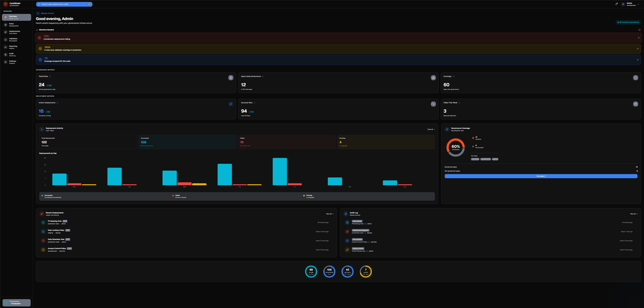Open Deployments via the rocket icon
The height and width of the screenshot is (308, 644).
5,32
